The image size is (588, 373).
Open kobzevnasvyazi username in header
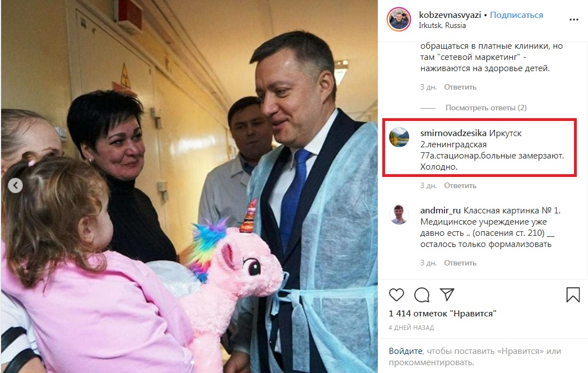click(x=450, y=15)
